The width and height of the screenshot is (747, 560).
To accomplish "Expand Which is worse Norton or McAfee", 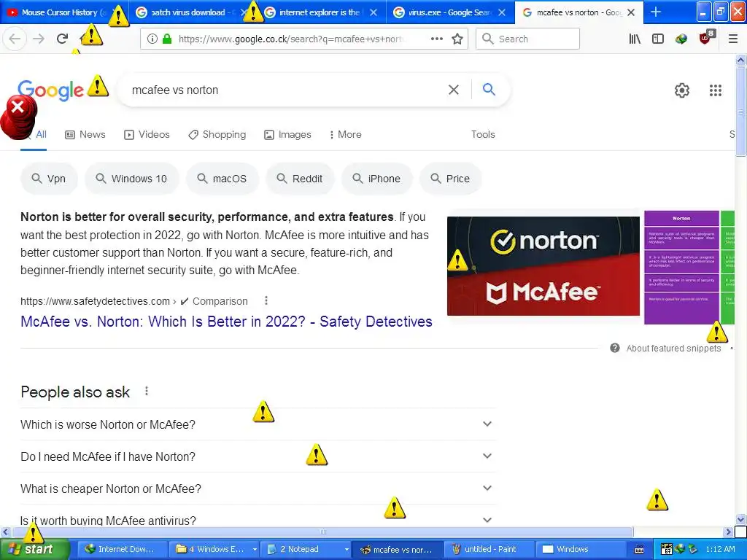I will 258,424.
